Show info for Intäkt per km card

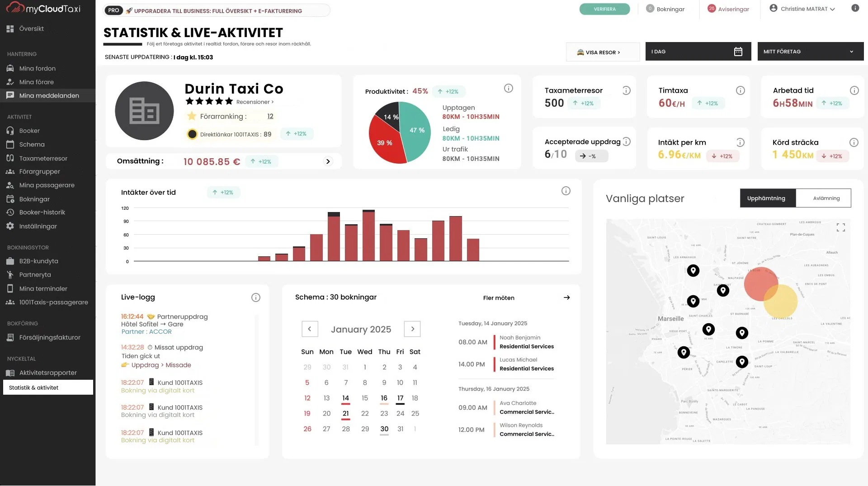click(x=741, y=142)
